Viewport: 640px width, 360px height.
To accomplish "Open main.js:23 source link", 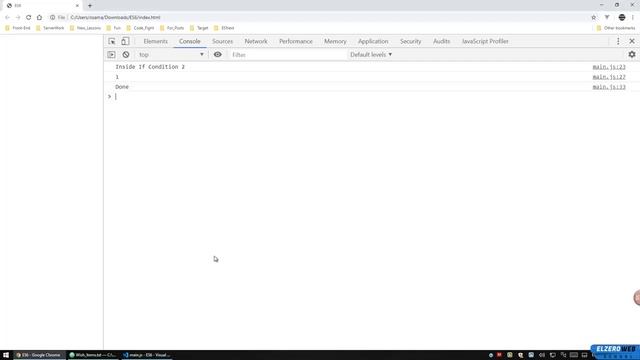I will point(609,67).
